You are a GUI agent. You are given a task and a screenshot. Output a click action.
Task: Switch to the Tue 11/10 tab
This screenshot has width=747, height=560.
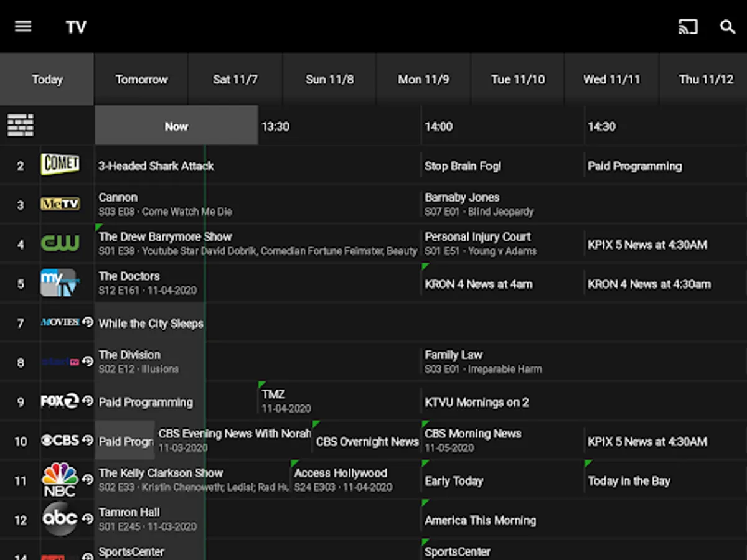pyautogui.click(x=517, y=79)
